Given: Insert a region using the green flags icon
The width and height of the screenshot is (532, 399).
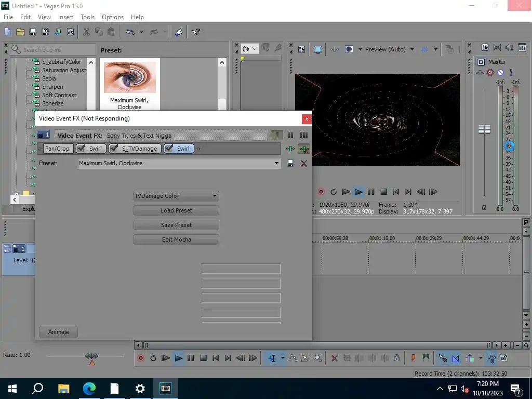Looking at the screenshot, I should point(426,358).
